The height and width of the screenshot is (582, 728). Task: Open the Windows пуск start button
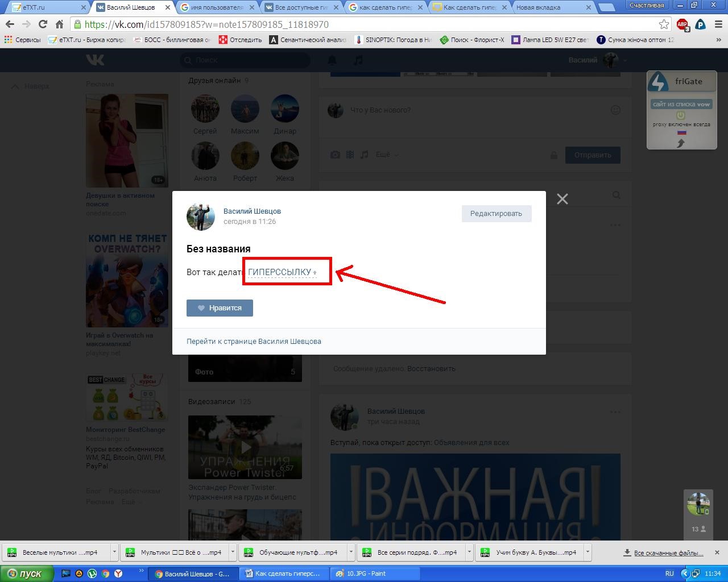click(x=27, y=573)
